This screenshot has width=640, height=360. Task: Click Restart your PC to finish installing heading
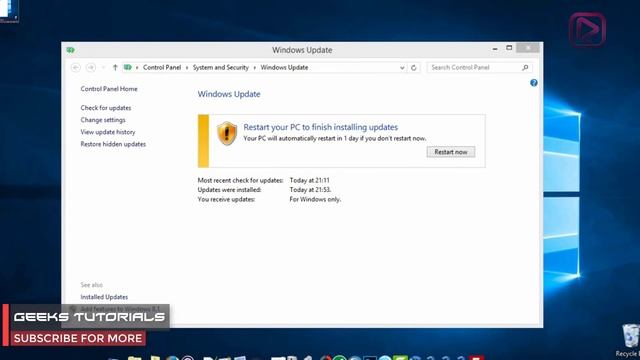[x=320, y=127]
